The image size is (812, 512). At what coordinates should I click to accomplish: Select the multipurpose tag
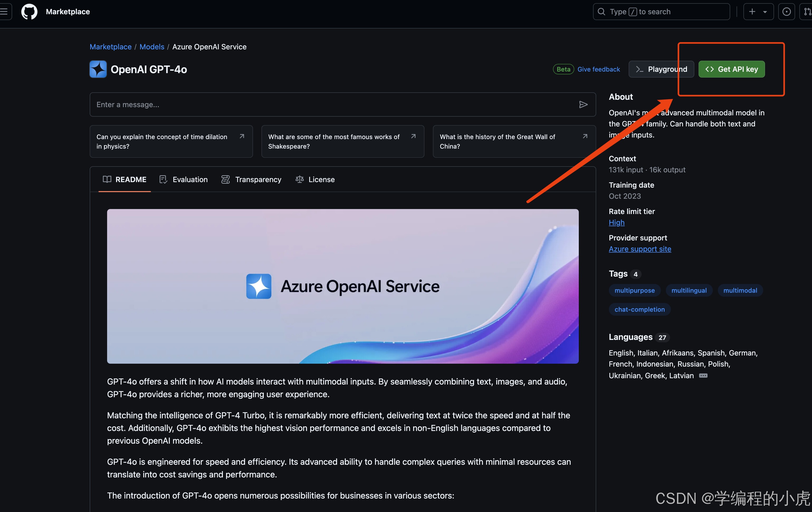pos(635,290)
